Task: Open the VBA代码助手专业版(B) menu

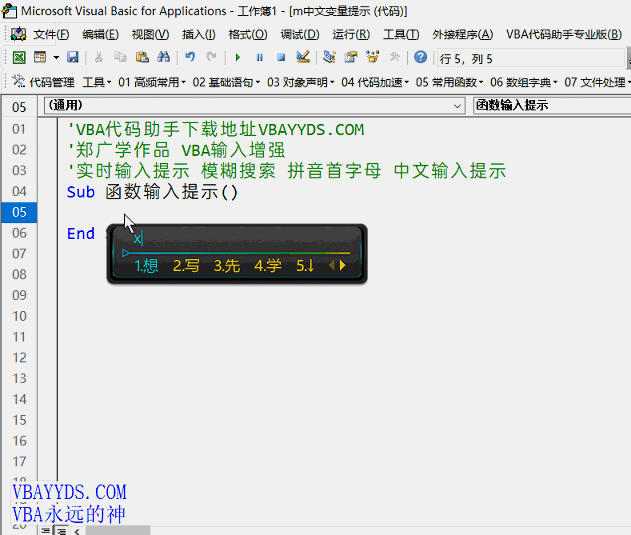Action: point(564,35)
